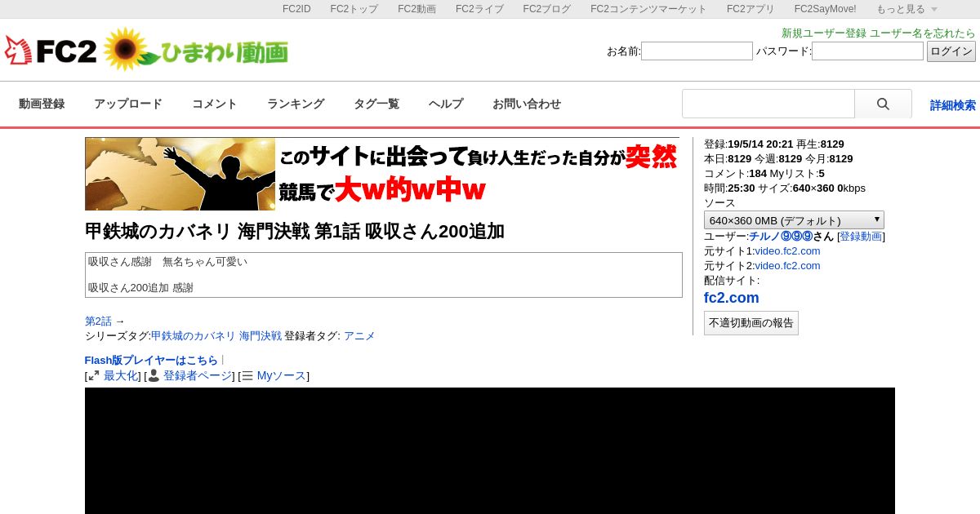Open the アップロード nav item
This screenshot has width=980, height=514.
pos(128,104)
